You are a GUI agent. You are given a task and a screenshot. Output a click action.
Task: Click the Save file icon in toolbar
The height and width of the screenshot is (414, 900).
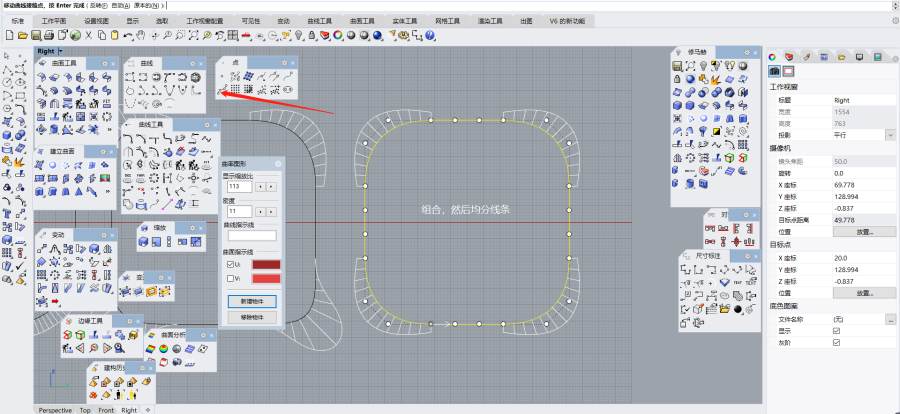[35, 35]
